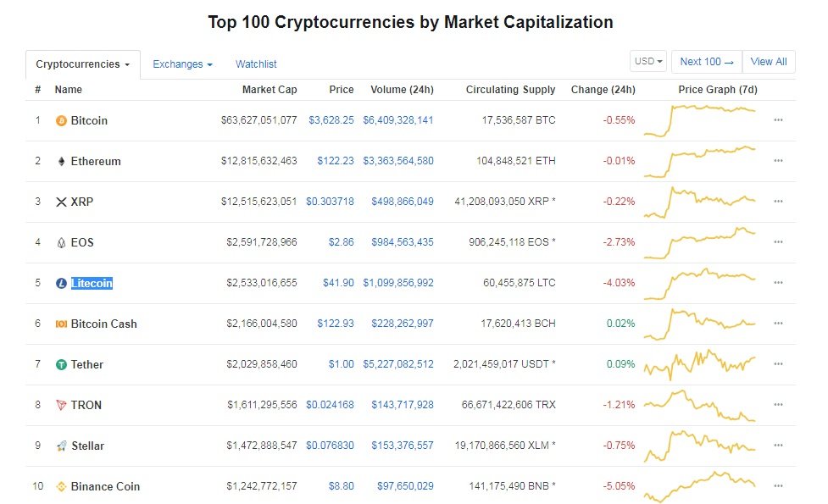Click Ethereum's 7d price graph
Image resolution: width=828 pixels, height=504 pixels.
(700, 161)
